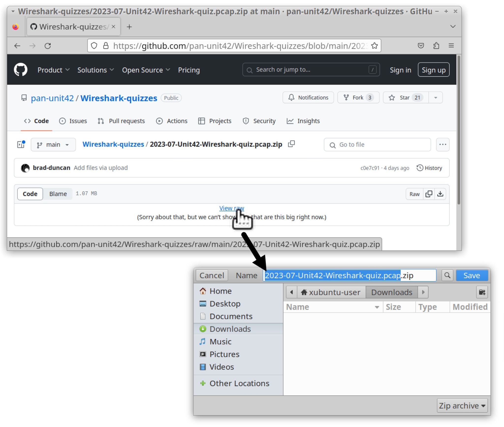Switch to the Actions tab

click(172, 121)
